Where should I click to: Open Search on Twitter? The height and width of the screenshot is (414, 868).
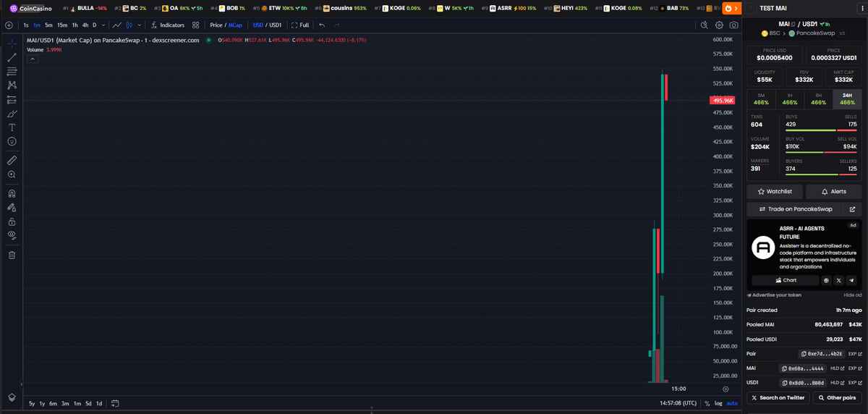tap(778, 398)
